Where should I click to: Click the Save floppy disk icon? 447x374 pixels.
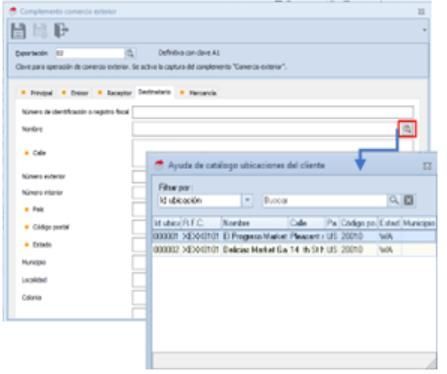(18, 31)
